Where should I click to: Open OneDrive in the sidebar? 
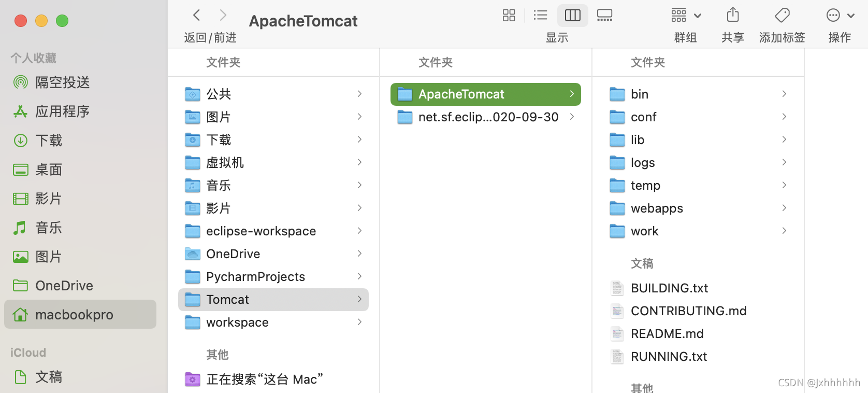[x=80, y=286]
